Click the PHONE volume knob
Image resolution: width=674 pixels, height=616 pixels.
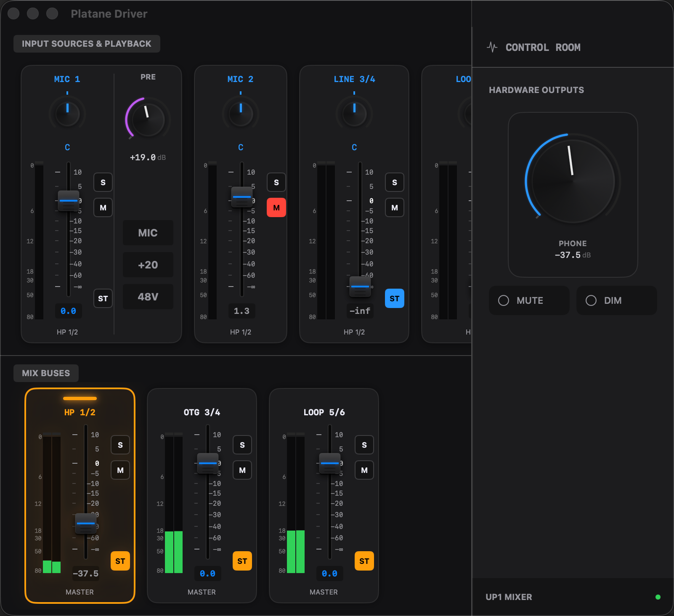(x=573, y=181)
